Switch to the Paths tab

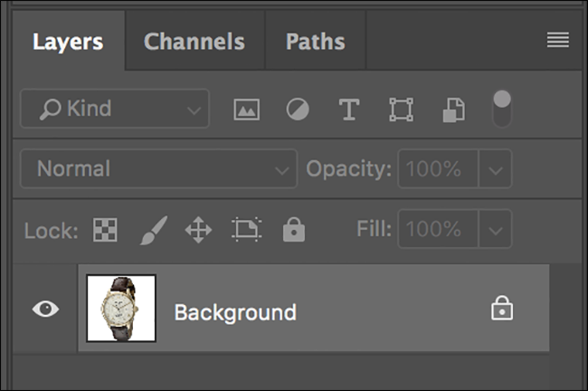(x=315, y=42)
